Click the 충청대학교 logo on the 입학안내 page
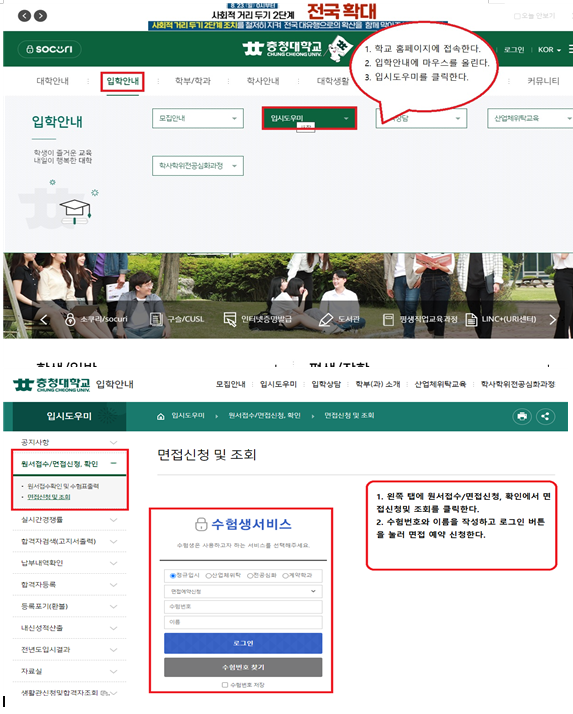Image resolution: width=573 pixels, height=714 pixels. point(51,384)
